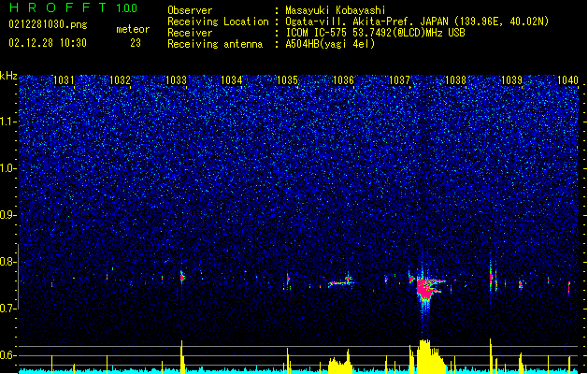The image size is (588, 374).
Task: Select the meteor count value 23
Action: tap(136, 43)
